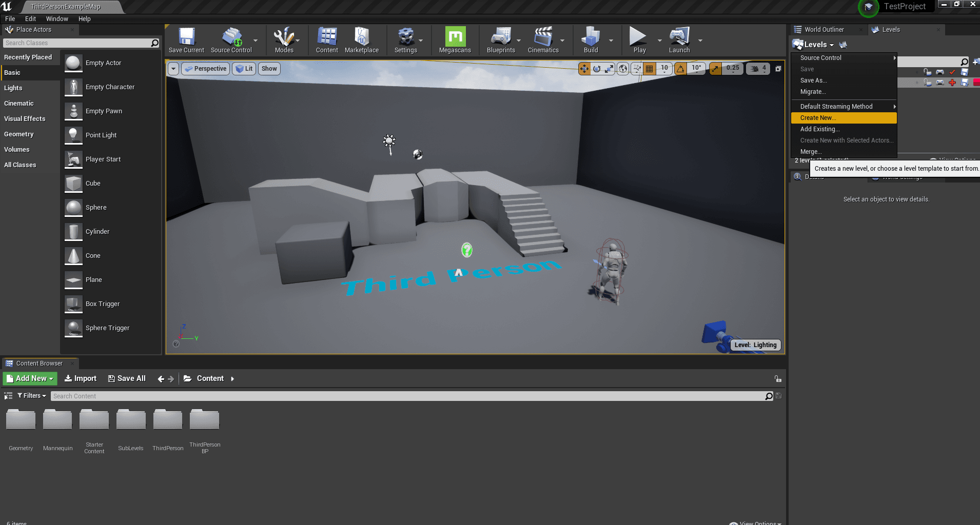Click the gamepad icon in the first level row
This screenshot has height=525, width=980.
click(x=940, y=72)
